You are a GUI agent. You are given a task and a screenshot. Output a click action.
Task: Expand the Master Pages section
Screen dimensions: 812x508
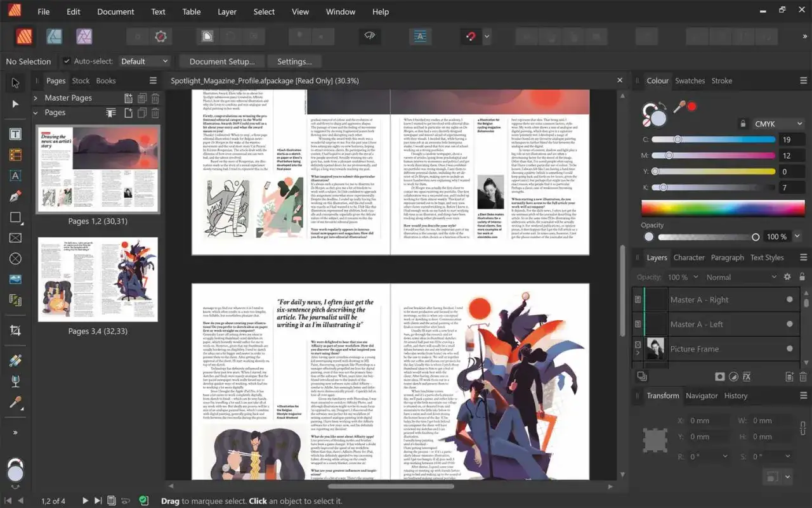tap(36, 98)
